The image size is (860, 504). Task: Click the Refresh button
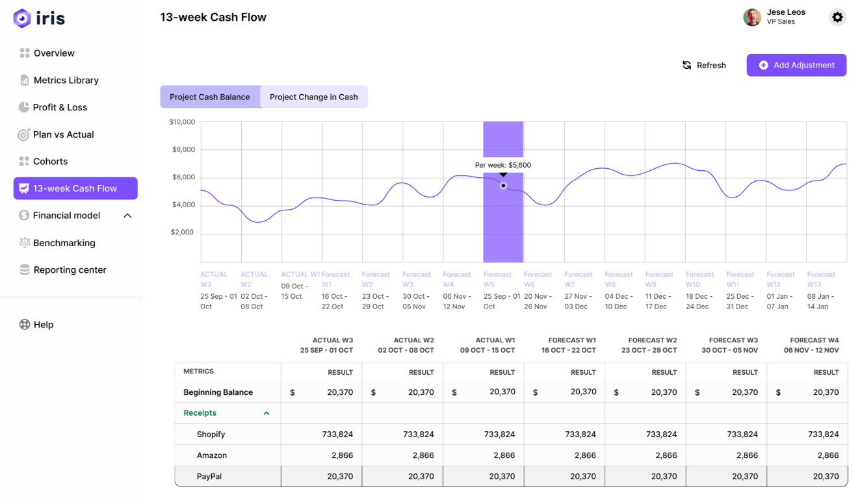click(704, 65)
